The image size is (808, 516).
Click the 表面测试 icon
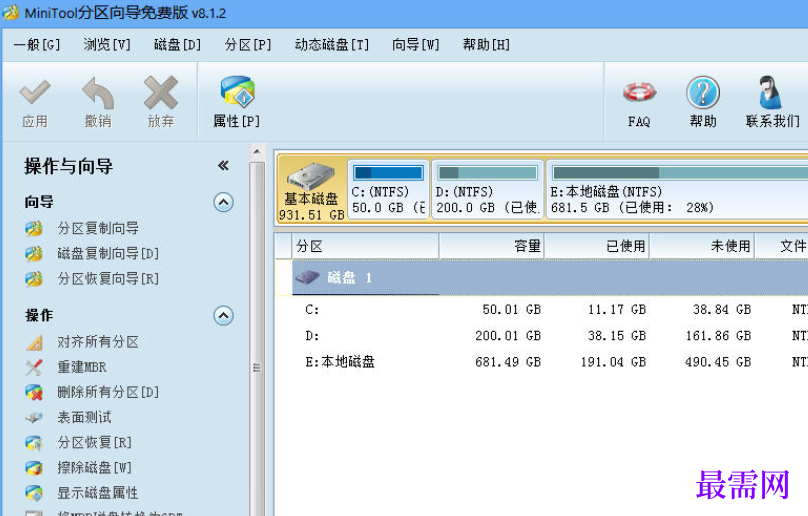34,418
